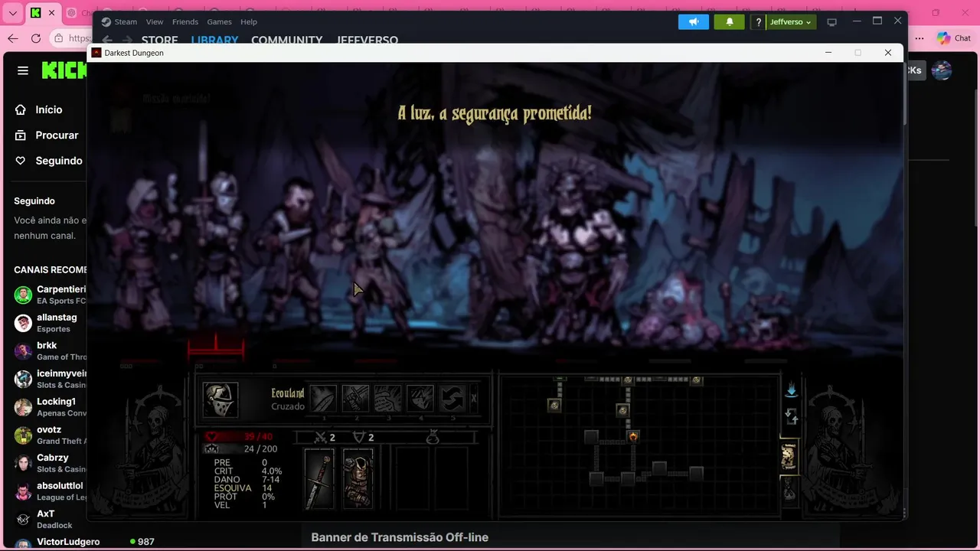Select the fourth combat skill icon
The width and height of the screenshot is (980, 551).
[420, 399]
